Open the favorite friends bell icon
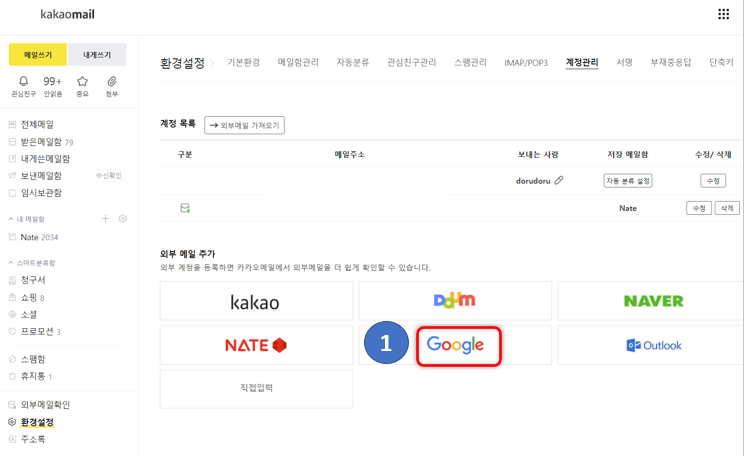This screenshot has width=744, height=456. pyautogui.click(x=23, y=81)
